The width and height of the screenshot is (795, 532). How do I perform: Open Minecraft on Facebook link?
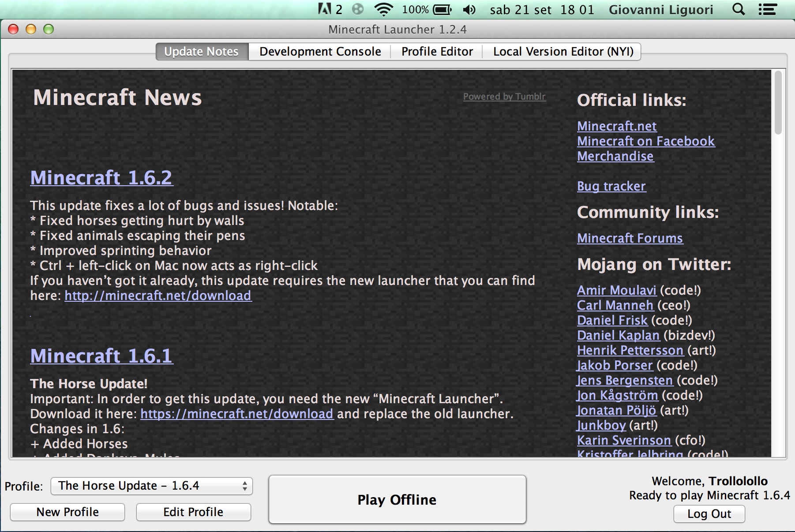[x=645, y=141]
